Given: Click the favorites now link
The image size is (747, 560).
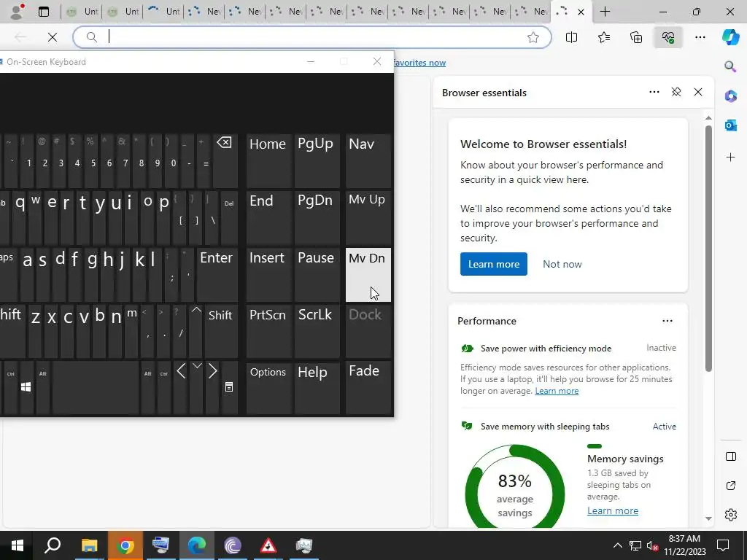Looking at the screenshot, I should click(419, 63).
